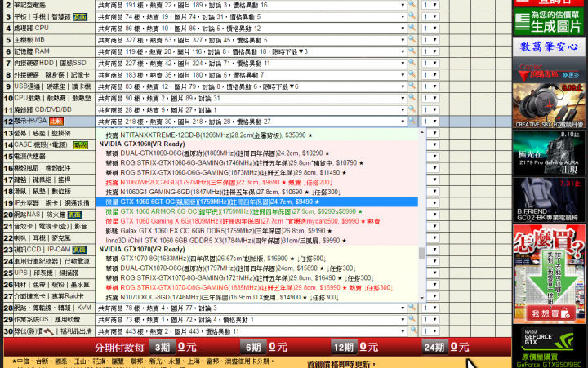
Task: Click the magnifier icon in row 10 CPU散熱
Action: pos(412,97)
